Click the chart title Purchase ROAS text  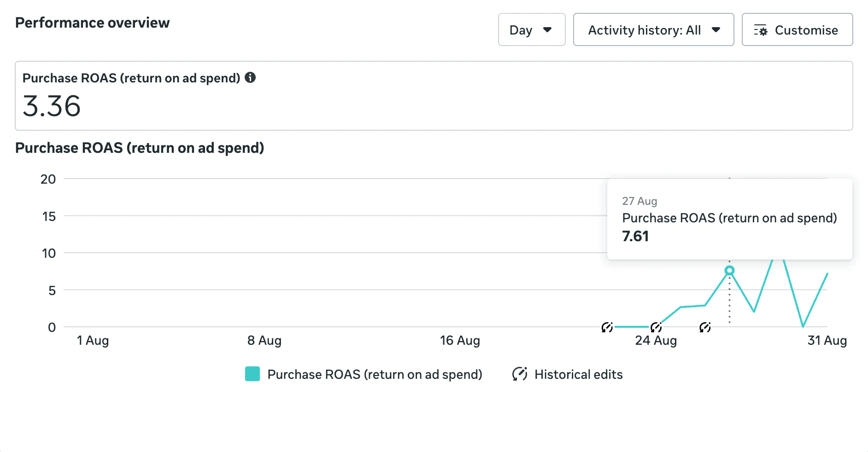click(x=140, y=148)
